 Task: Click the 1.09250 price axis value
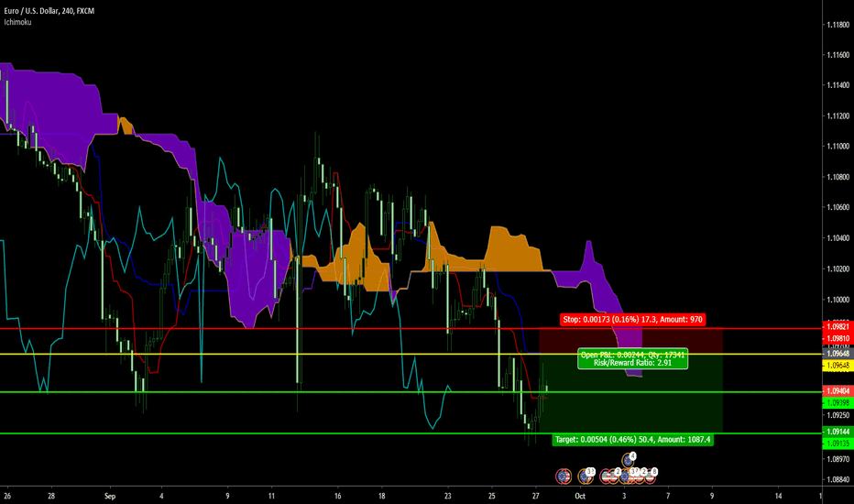tap(838, 415)
